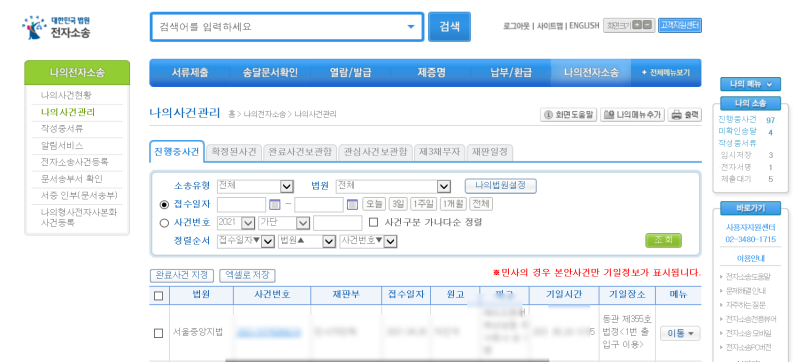Switch to 확정된사건 tab
Image resolution: width=800 pixels, height=362 pixels.
pyautogui.click(x=234, y=152)
